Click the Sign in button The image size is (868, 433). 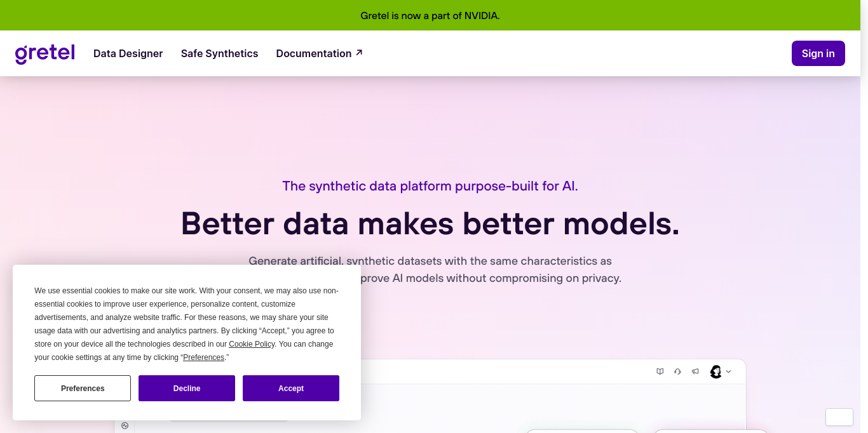coord(818,53)
